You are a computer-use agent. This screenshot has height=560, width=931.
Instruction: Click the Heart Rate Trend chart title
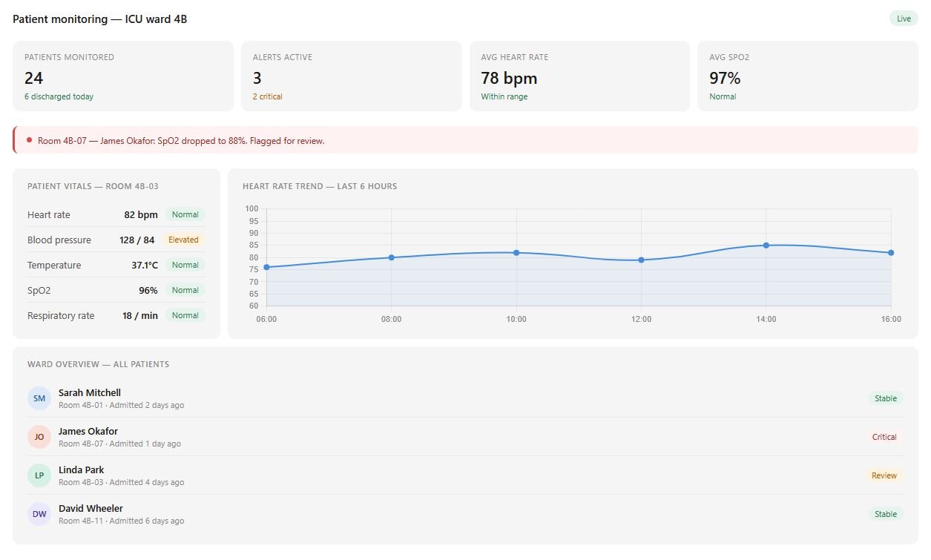click(x=320, y=186)
